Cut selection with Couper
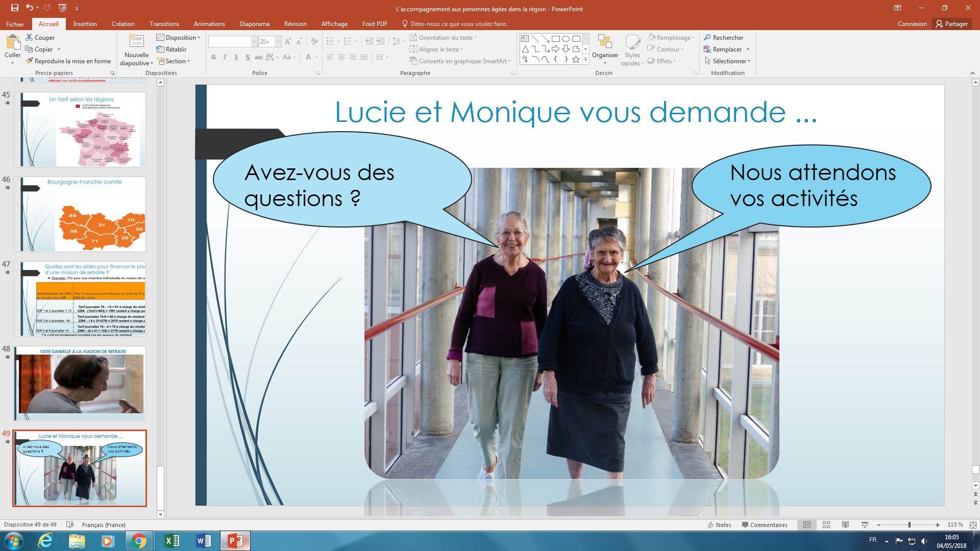The width and height of the screenshot is (980, 551). point(40,38)
